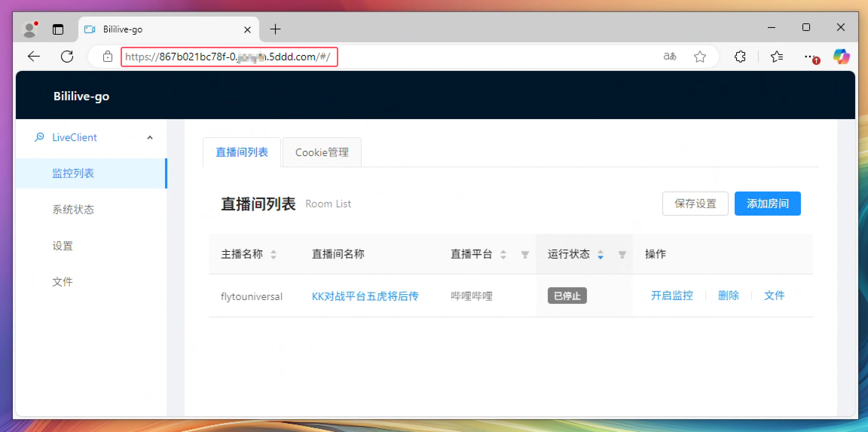This screenshot has width=868, height=432.
Task: Sort the 主播名称 column arrows
Action: tap(274, 254)
